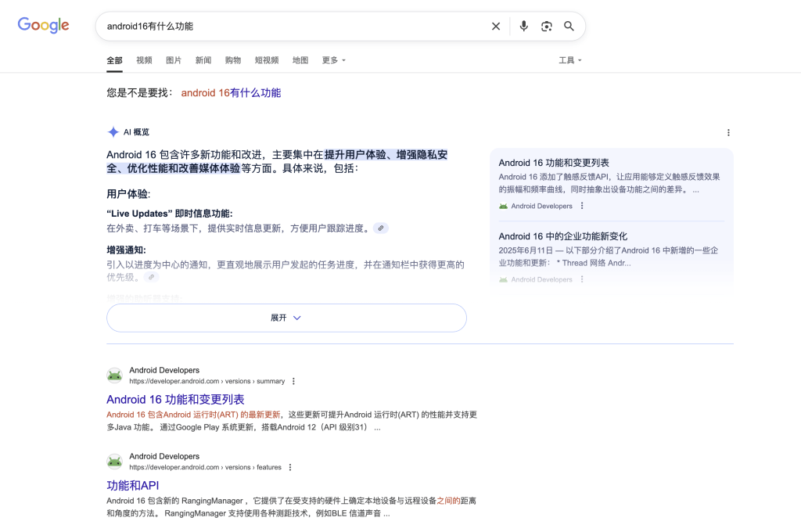
Task: Switch to the 视频 tab
Action: (144, 60)
